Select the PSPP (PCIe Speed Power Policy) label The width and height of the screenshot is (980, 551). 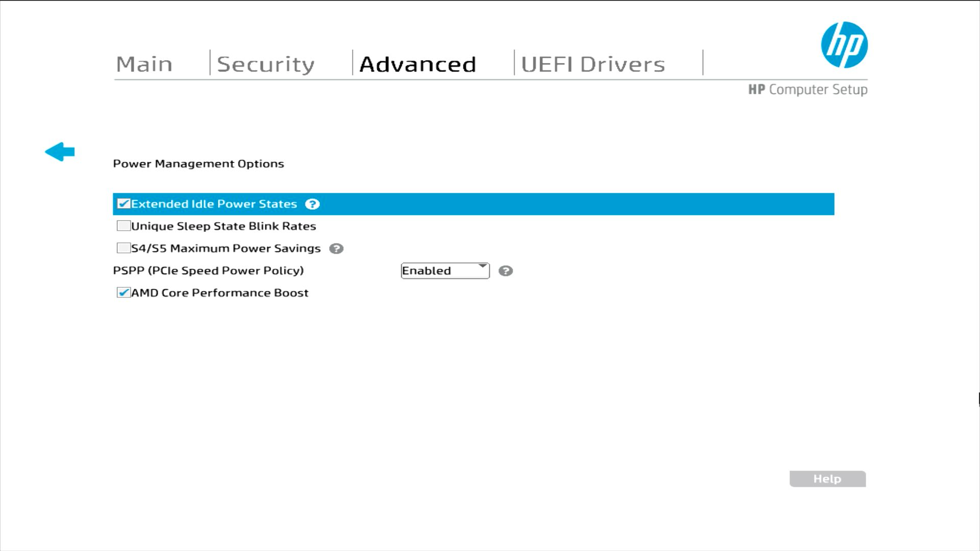208,271
